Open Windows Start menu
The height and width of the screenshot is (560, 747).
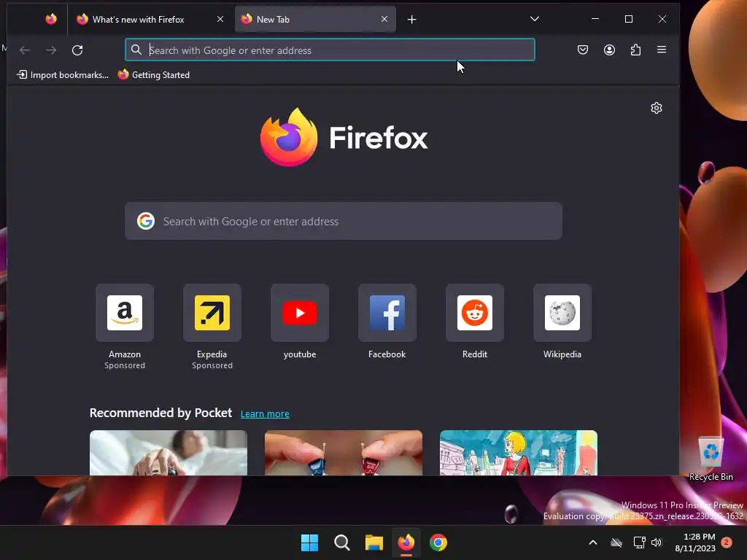coord(309,542)
